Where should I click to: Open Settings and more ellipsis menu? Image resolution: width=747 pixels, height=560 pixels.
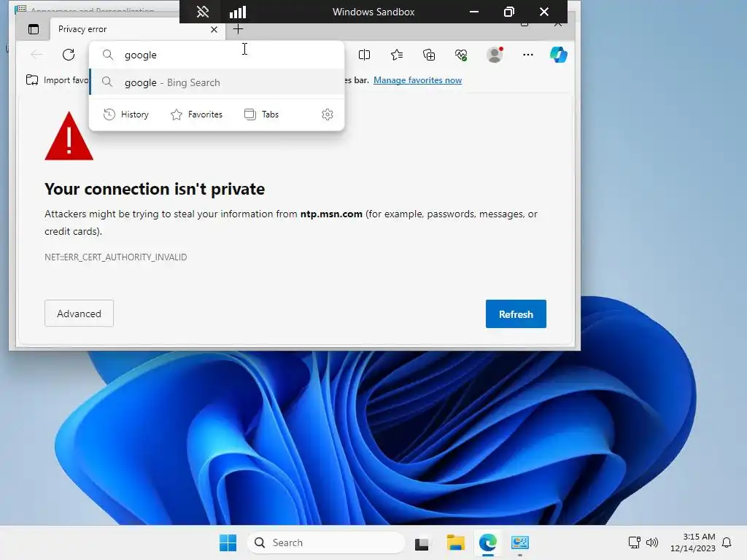point(528,55)
